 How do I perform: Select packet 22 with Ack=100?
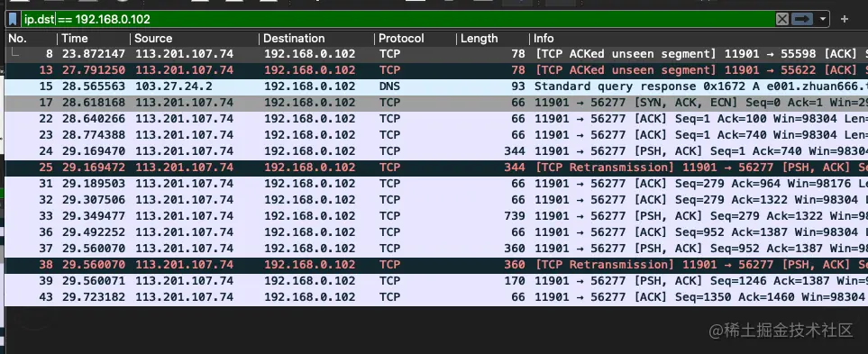[x=436, y=119]
